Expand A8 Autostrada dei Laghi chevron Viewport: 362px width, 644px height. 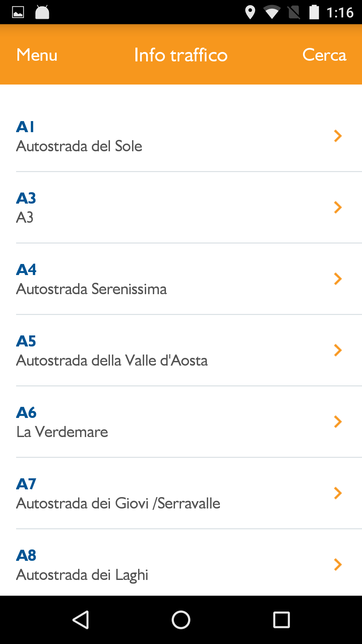(x=338, y=565)
